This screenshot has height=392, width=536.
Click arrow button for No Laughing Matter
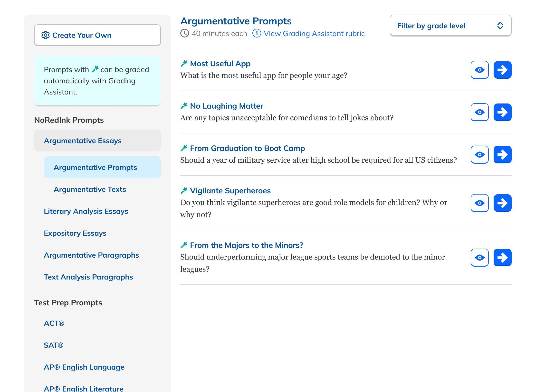(x=502, y=112)
